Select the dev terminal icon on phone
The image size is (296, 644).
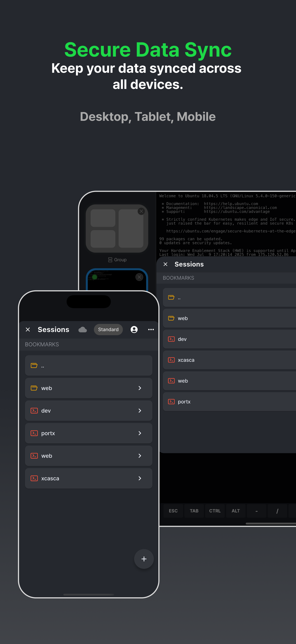coord(34,410)
